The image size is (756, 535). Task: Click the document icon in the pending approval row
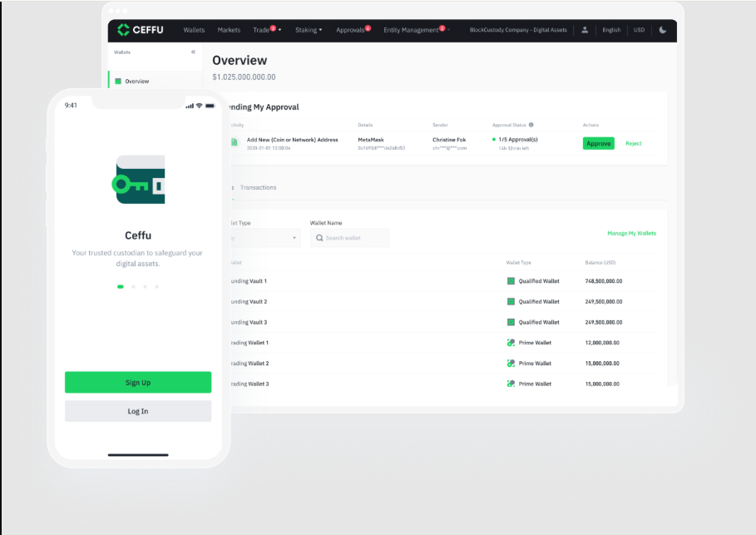pyautogui.click(x=235, y=142)
